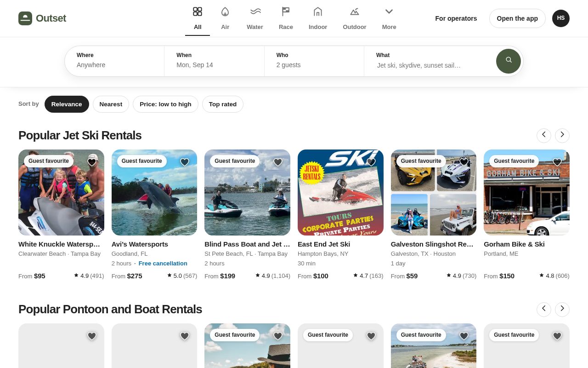Open the Outdoor category tab
The width and height of the screenshot is (588, 368).
355,18
